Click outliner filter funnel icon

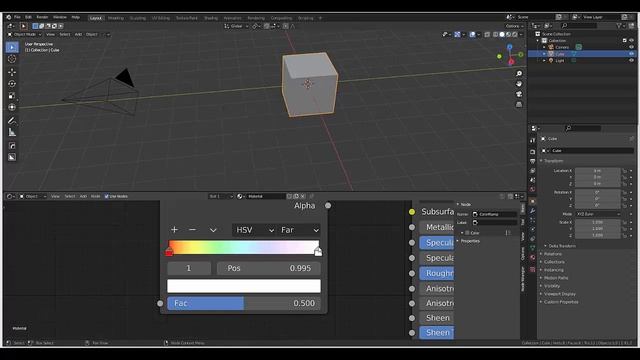click(x=620, y=26)
